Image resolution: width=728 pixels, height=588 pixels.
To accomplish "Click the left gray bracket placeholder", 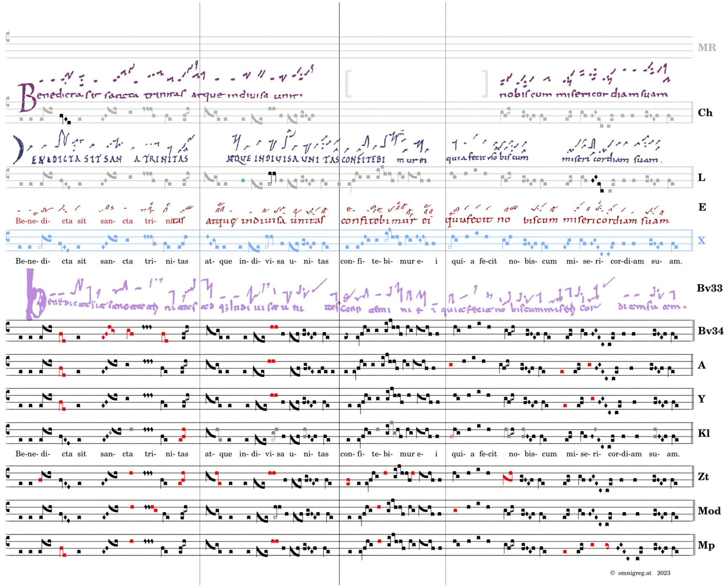I will 348,84.
